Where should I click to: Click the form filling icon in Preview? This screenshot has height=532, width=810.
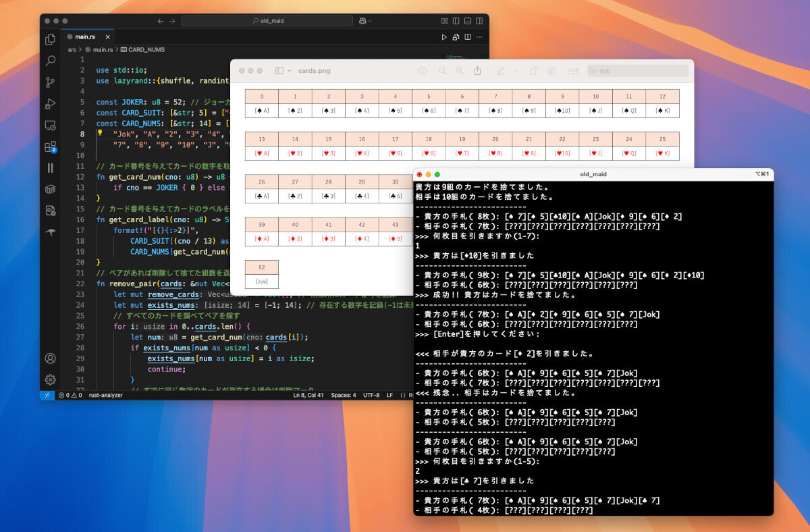(573, 71)
